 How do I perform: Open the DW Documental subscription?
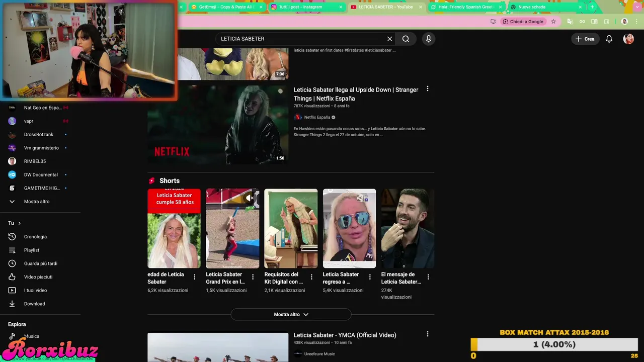(40, 174)
